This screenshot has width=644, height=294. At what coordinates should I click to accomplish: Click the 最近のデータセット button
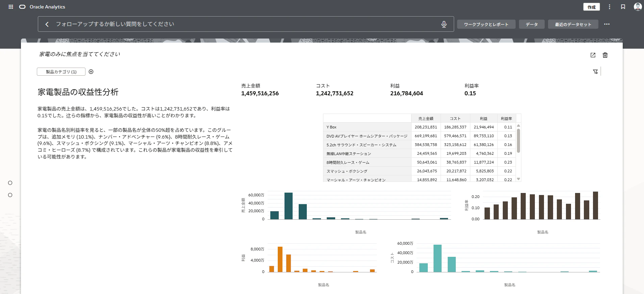(x=573, y=24)
